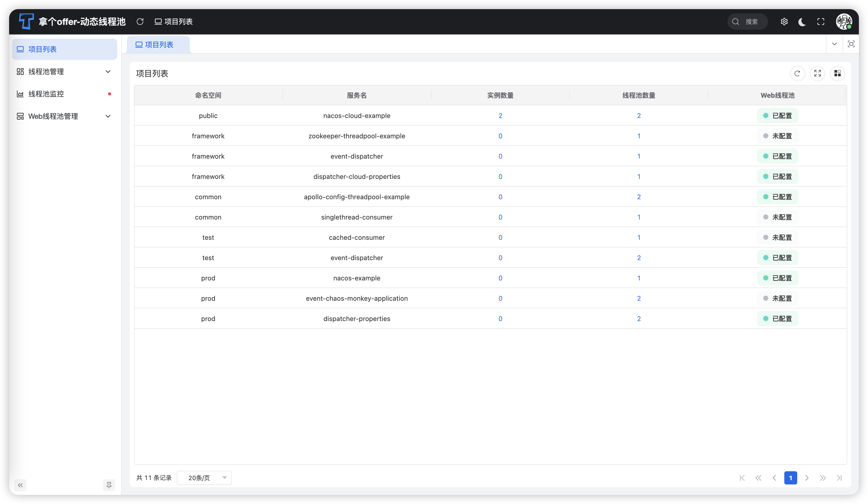The image size is (868, 504).
Task: Open 线程池监控 in the sidebar
Action: [64, 94]
